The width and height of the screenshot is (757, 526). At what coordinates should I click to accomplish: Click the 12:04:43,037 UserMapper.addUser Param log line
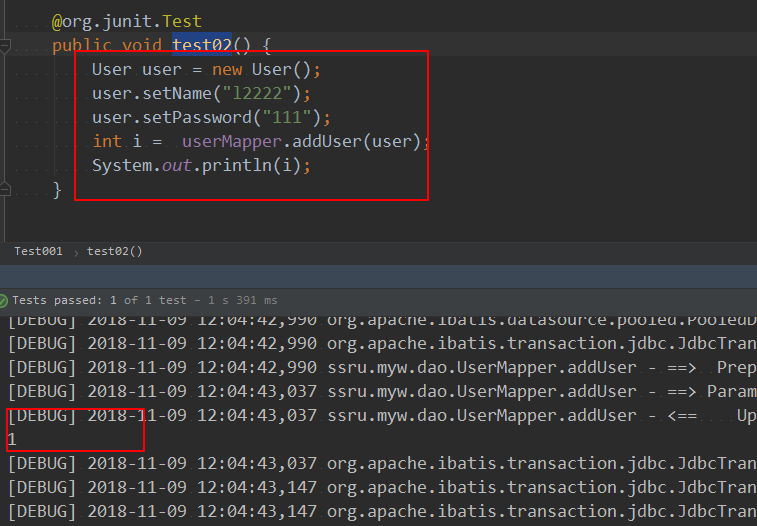coord(382,391)
